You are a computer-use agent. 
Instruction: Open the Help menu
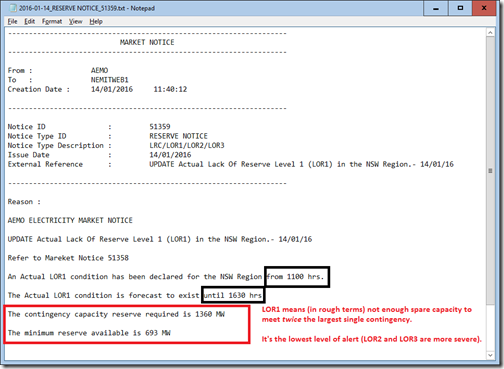(x=96, y=21)
